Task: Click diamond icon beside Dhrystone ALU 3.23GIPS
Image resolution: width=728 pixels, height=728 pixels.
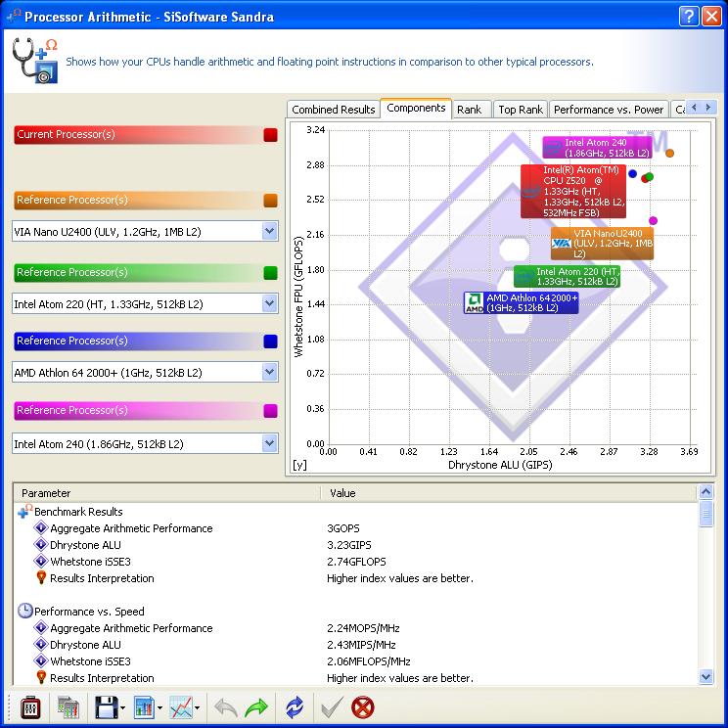Action: tap(41, 545)
